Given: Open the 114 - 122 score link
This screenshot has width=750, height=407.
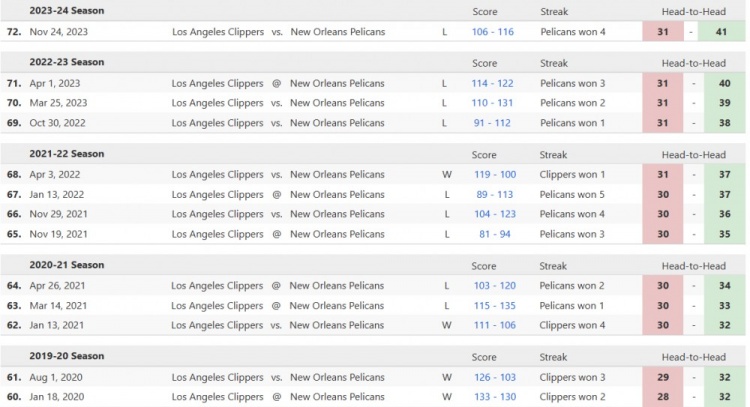Looking at the screenshot, I should click(492, 84).
